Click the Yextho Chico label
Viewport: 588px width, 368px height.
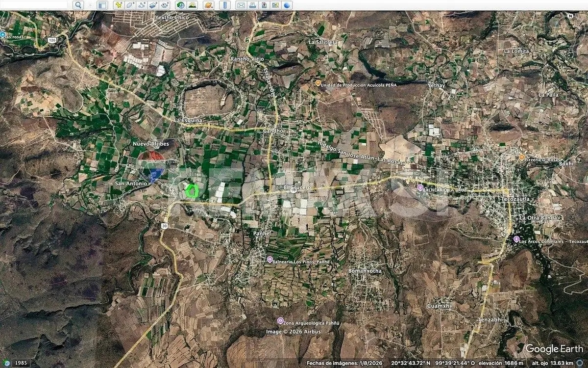(x=171, y=17)
